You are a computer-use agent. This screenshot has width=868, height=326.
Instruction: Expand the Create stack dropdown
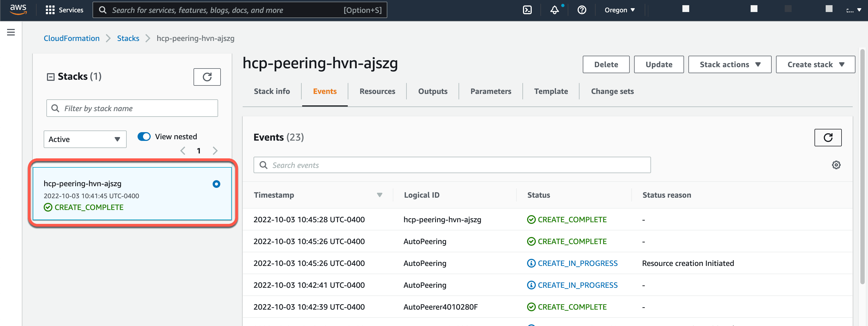[815, 64]
